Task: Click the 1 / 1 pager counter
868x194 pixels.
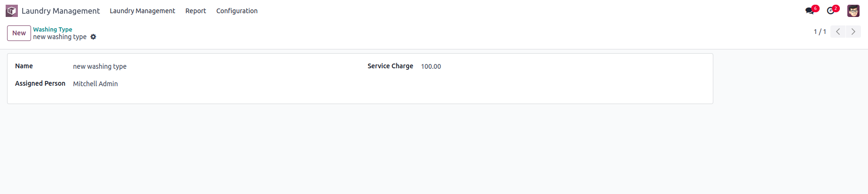Action: coord(820,32)
